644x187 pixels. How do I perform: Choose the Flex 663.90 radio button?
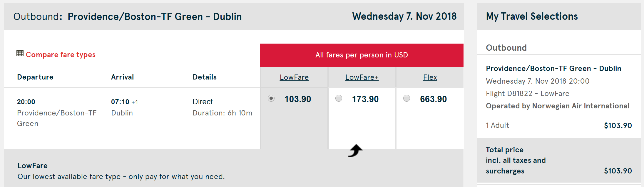point(407,98)
